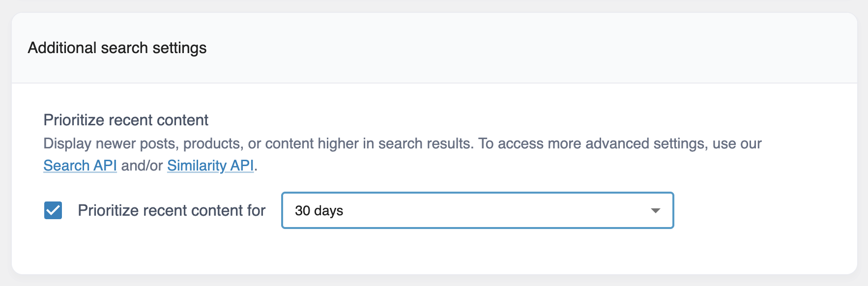Click the "and/or" text between API links
The image size is (868, 286).
click(142, 166)
